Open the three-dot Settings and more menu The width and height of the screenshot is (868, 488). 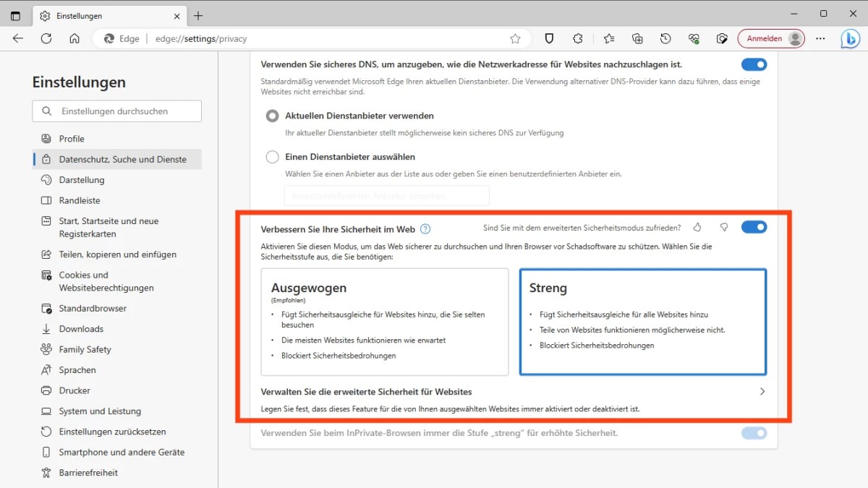(x=820, y=39)
